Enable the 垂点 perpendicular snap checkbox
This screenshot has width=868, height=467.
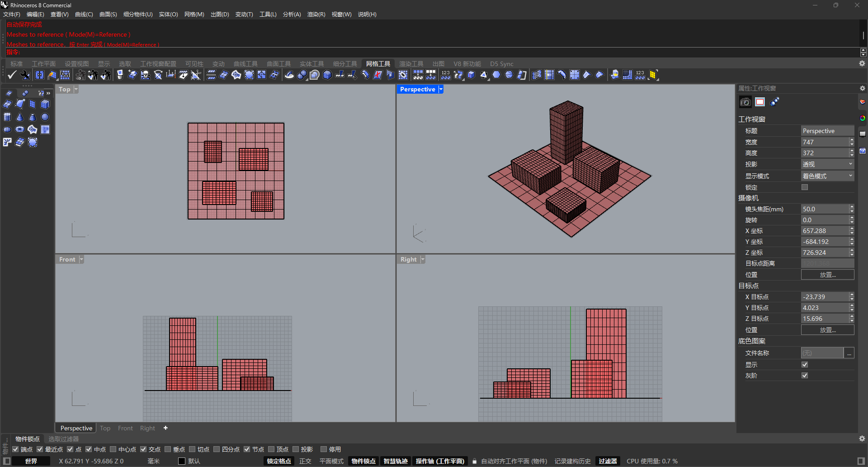[168, 449]
